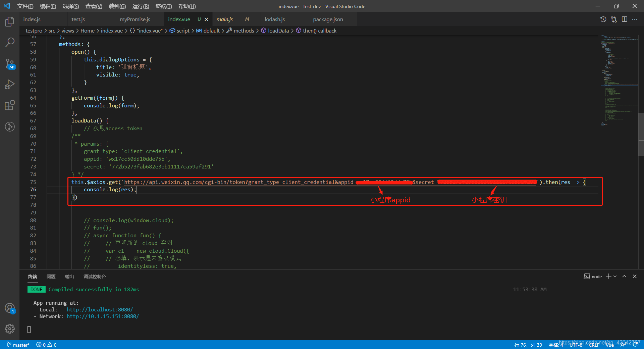Place cursor at end of console.log(res); line
This screenshot has width=644, height=349.
click(137, 190)
